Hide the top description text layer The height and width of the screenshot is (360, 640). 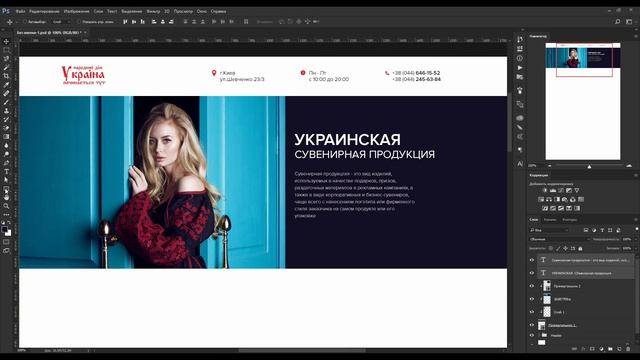pos(532,260)
